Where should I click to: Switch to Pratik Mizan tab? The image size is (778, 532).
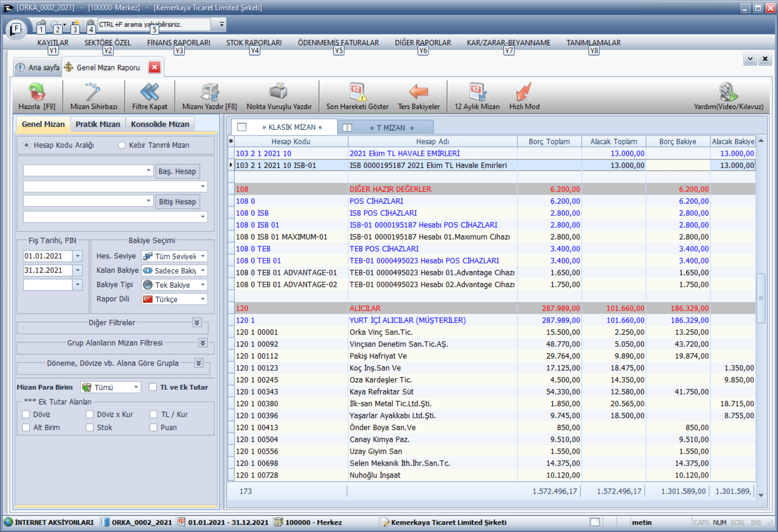click(98, 124)
